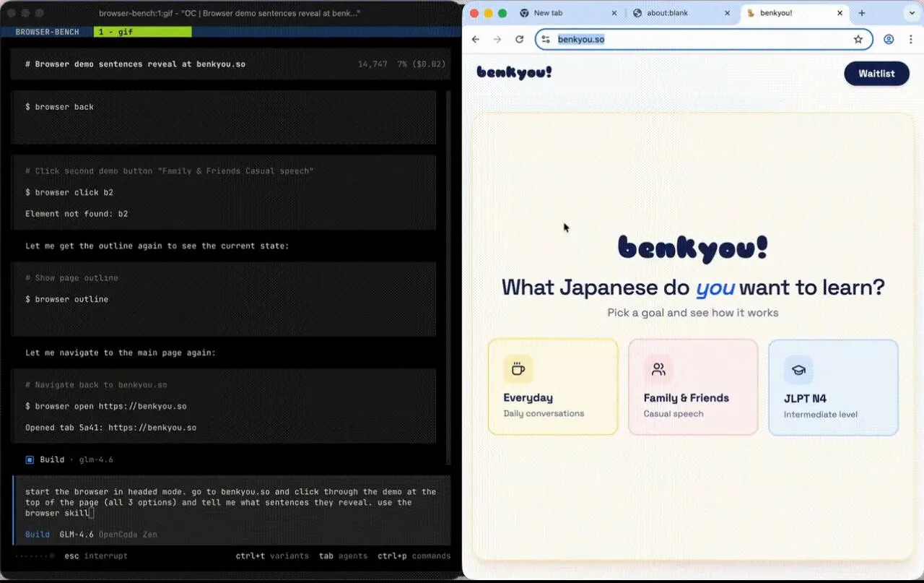Bookmark page with star icon

point(858,39)
